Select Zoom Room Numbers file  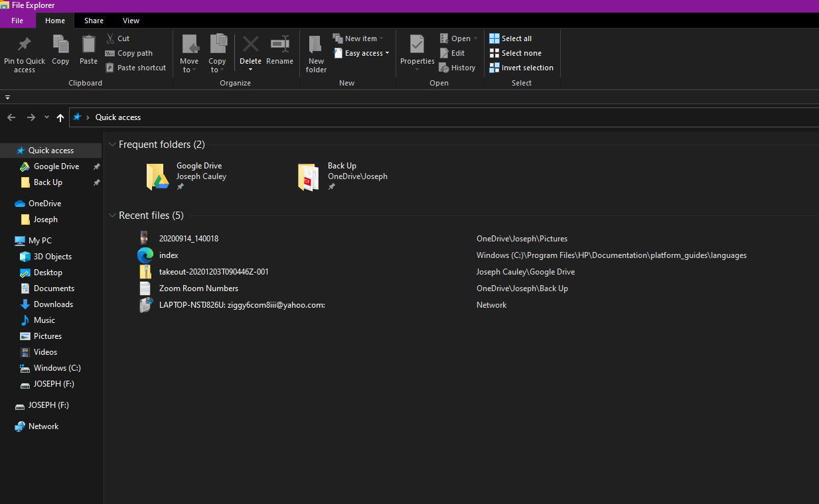pyautogui.click(x=198, y=288)
